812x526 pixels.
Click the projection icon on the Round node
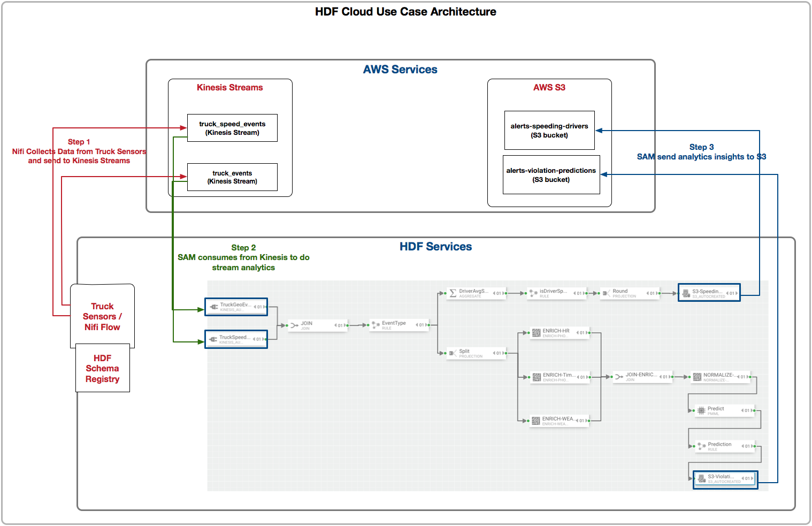(x=606, y=293)
